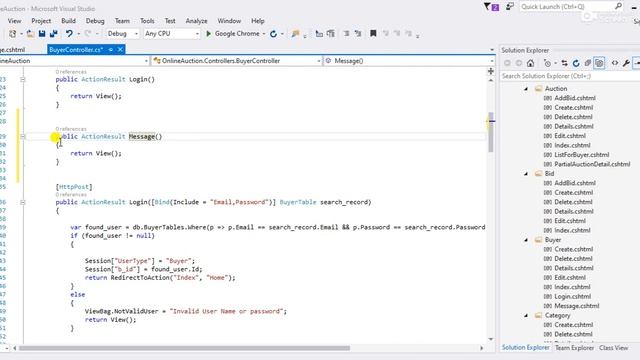Open the Window menu
This screenshot has width=640, height=360.
(x=229, y=21)
